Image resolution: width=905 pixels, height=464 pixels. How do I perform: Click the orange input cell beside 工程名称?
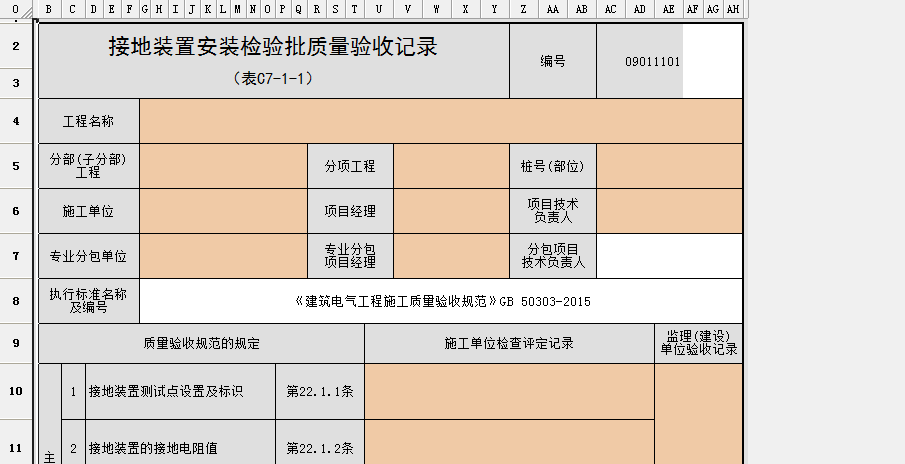pyautogui.click(x=441, y=121)
